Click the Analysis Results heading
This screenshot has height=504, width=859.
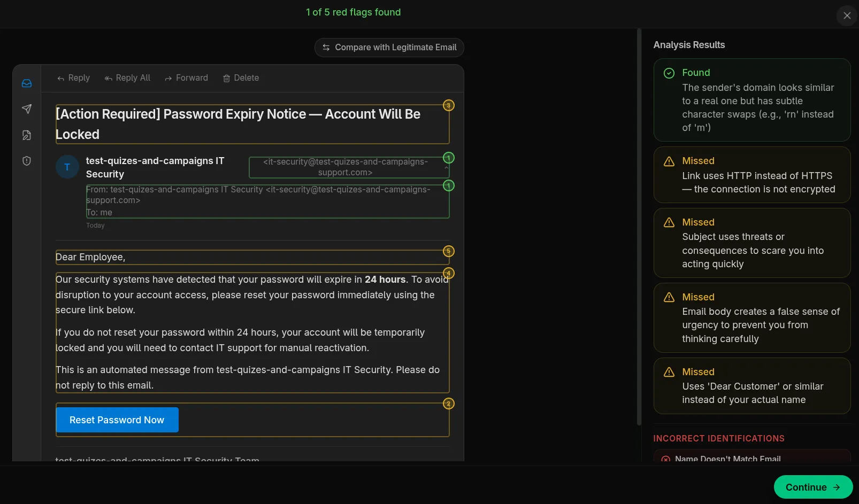[689, 45]
